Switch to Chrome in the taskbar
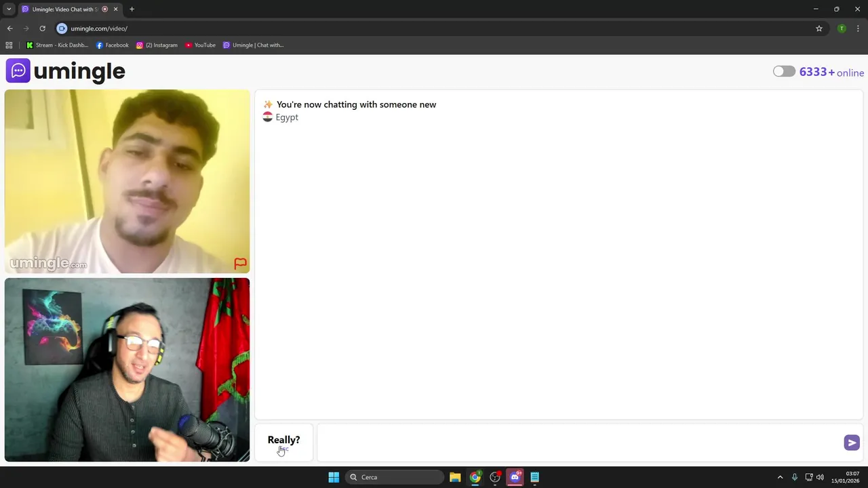Screen dimensions: 868x488 [x=475, y=477]
